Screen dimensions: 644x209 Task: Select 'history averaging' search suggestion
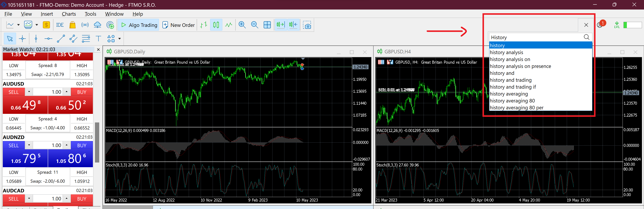[x=508, y=94]
